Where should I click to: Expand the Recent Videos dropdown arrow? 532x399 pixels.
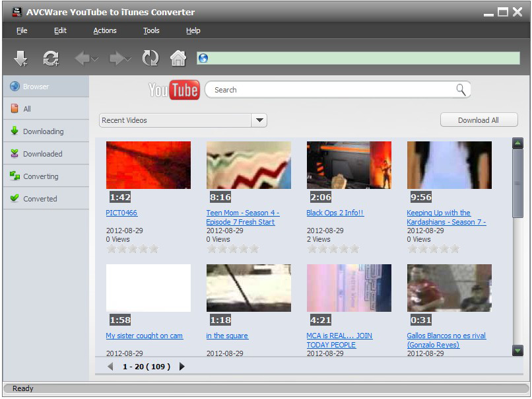click(x=259, y=120)
